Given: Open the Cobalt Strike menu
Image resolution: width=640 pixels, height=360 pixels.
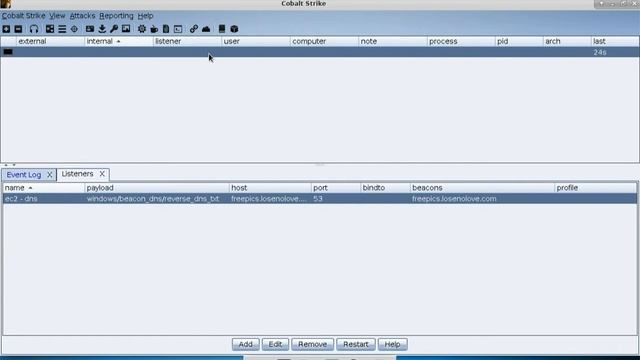Looking at the screenshot, I should (23, 16).
